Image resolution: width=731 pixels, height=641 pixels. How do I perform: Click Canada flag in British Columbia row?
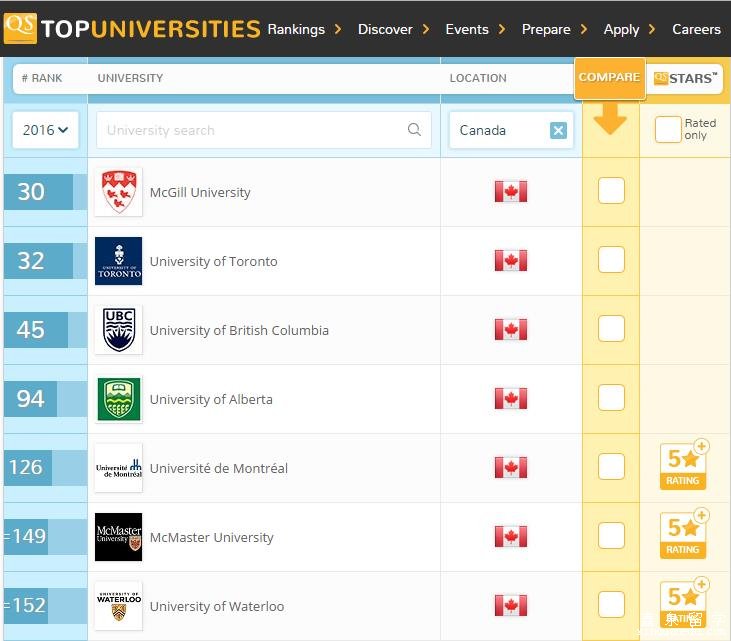511,330
